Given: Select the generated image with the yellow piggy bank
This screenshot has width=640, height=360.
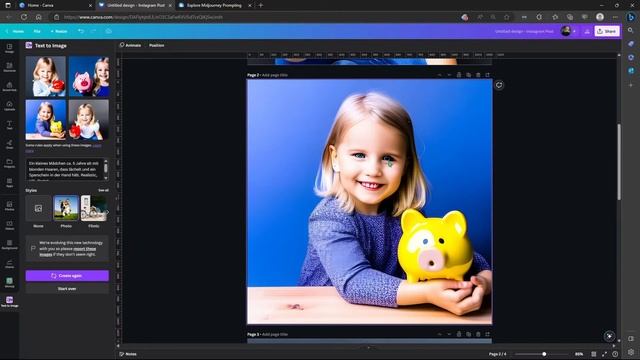Looking at the screenshot, I should tap(46, 120).
